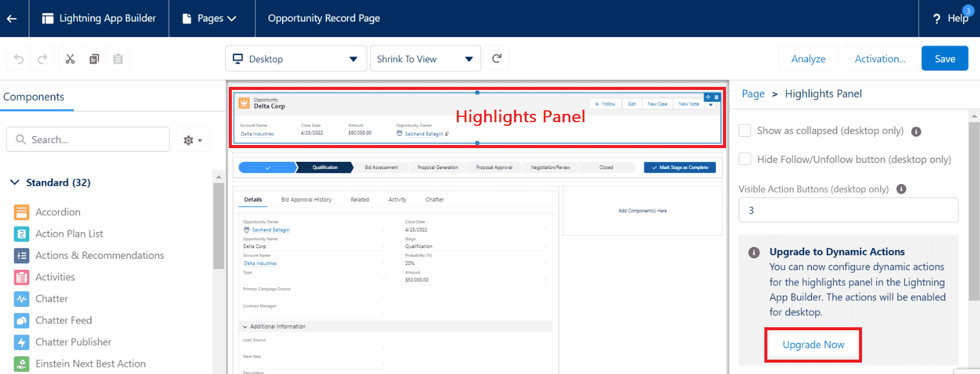Open the highlights panel actions overflow arrow

coord(711,105)
